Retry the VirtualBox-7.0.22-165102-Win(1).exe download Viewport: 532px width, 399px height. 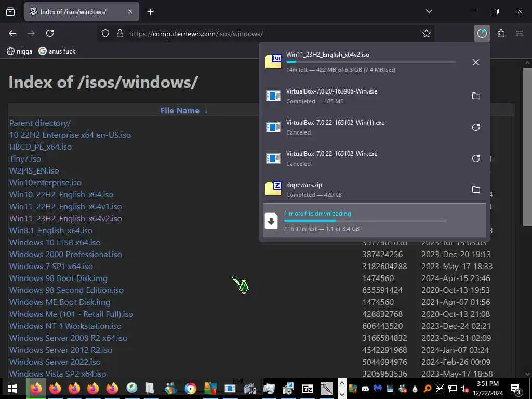coord(476,127)
